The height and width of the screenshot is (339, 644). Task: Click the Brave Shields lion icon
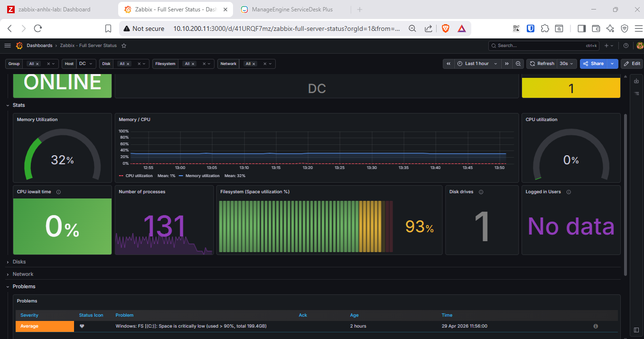pos(445,28)
